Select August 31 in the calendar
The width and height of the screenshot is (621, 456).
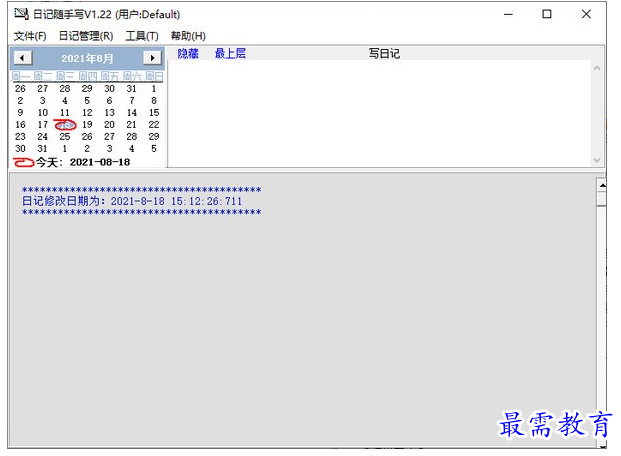tap(43, 149)
